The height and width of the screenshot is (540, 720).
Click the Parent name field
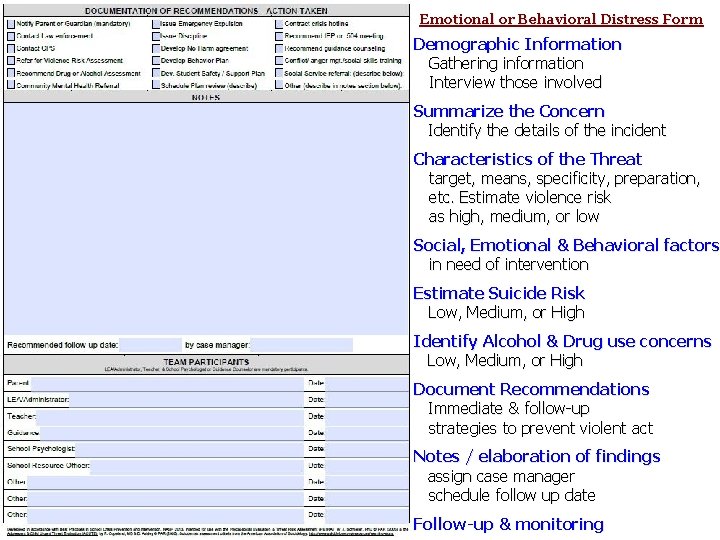click(167, 383)
